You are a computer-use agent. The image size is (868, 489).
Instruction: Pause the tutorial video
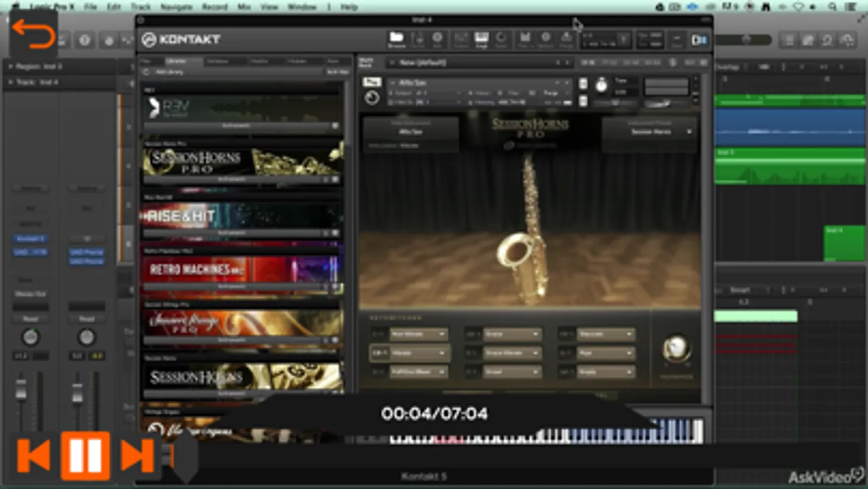pyautogui.click(x=85, y=455)
